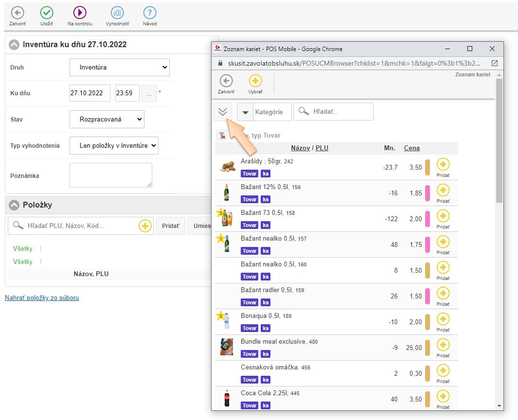Sort list by PLU header

pos(322,148)
